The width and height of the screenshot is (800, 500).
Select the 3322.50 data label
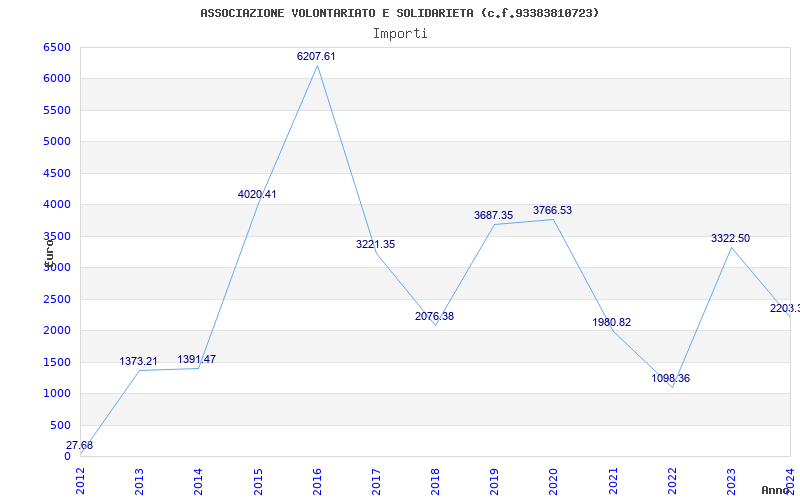(731, 238)
